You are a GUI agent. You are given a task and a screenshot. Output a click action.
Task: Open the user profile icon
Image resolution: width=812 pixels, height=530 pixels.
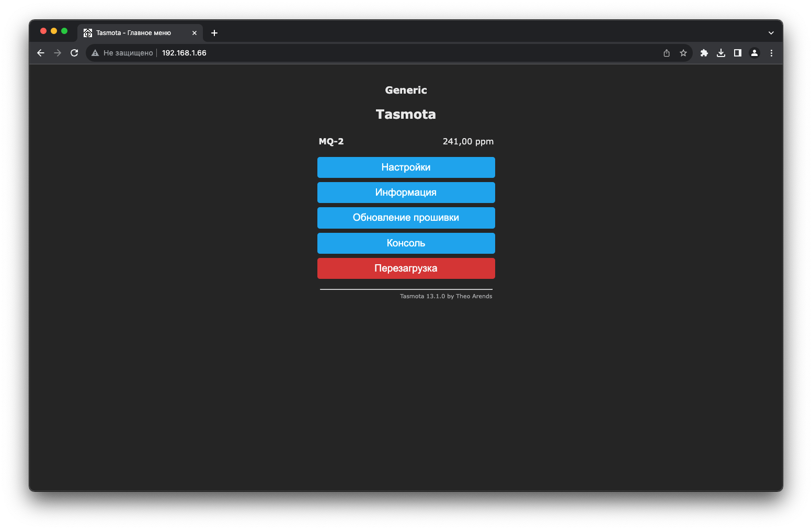pos(754,53)
